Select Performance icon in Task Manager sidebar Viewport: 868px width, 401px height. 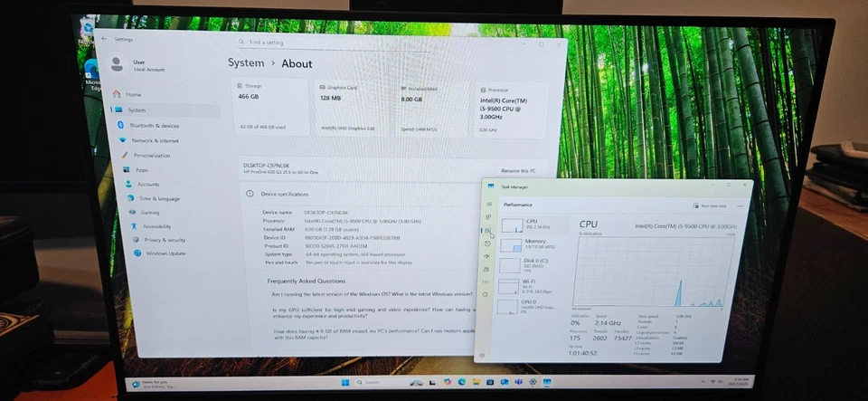tap(487, 231)
